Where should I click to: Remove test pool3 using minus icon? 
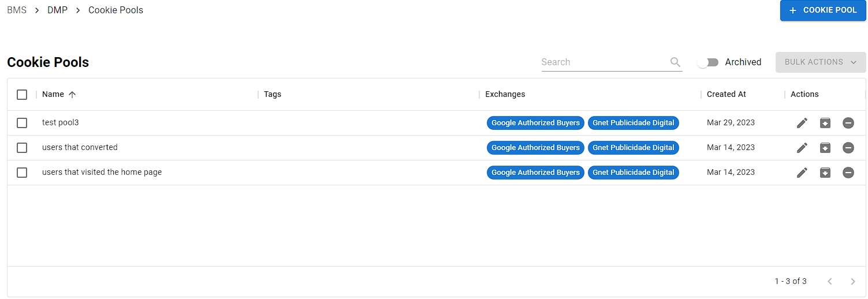pyautogui.click(x=848, y=123)
